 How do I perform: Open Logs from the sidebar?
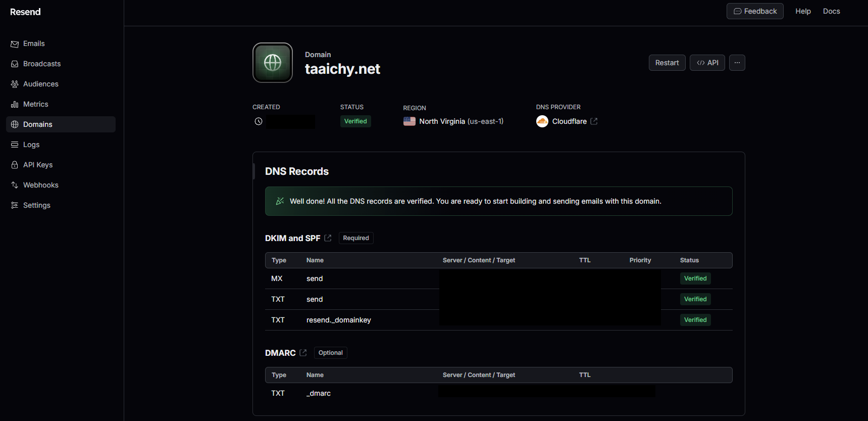(x=31, y=145)
